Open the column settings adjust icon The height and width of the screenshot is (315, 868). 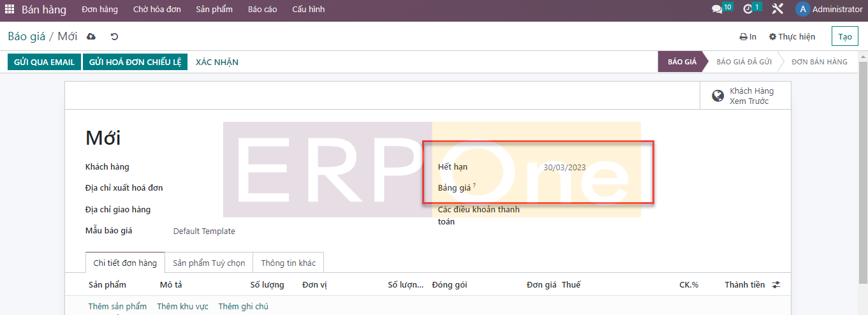click(776, 285)
